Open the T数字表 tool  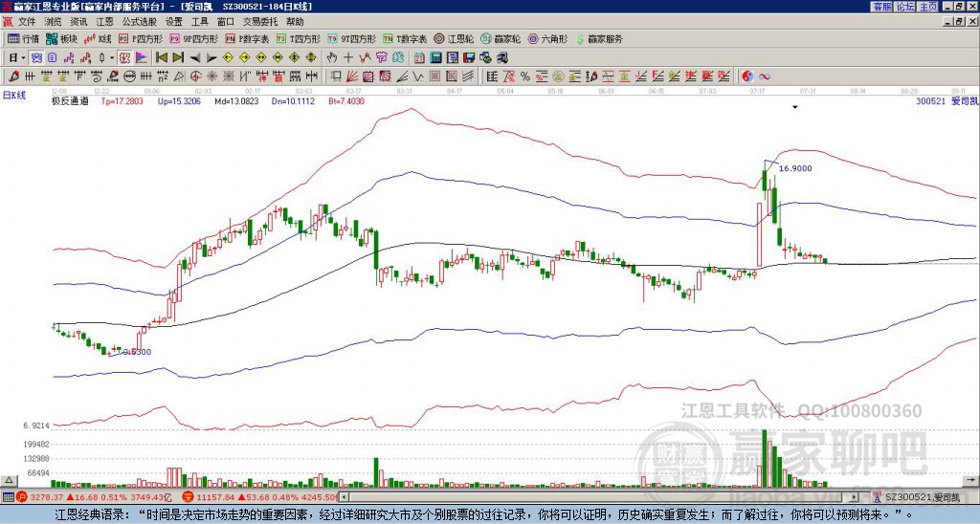coord(405,38)
